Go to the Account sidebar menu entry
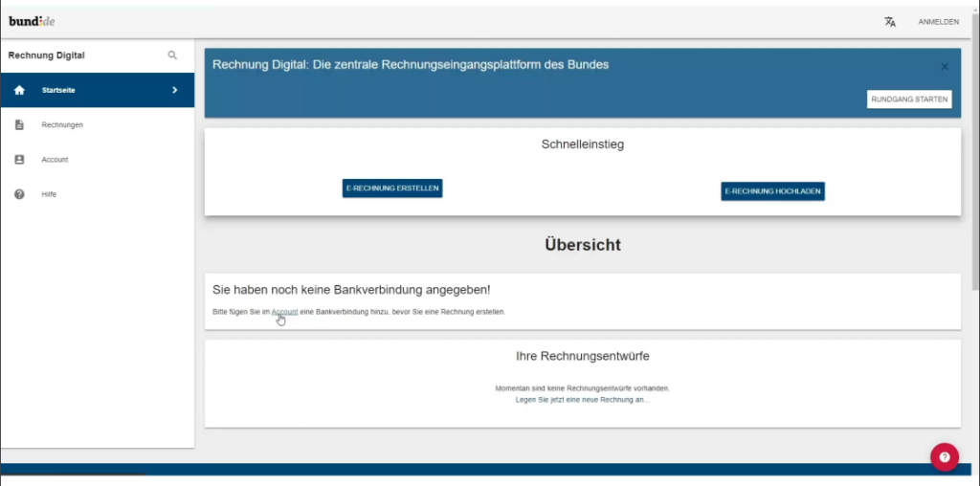This screenshot has width=980, height=486. [x=55, y=160]
